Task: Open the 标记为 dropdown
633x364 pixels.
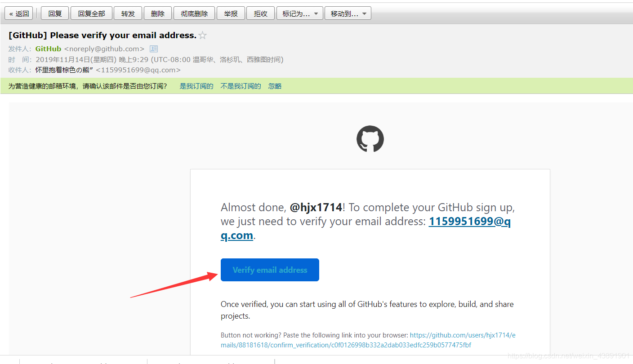Action: tap(300, 13)
